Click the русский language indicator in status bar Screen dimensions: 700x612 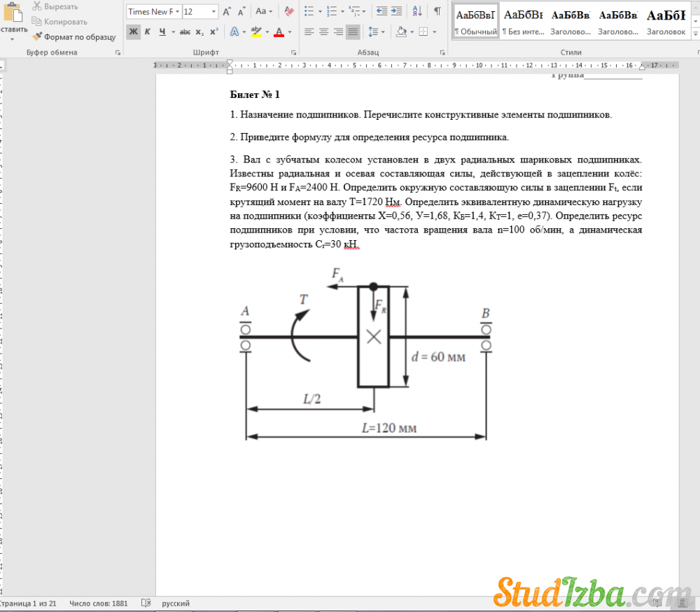coord(176,603)
